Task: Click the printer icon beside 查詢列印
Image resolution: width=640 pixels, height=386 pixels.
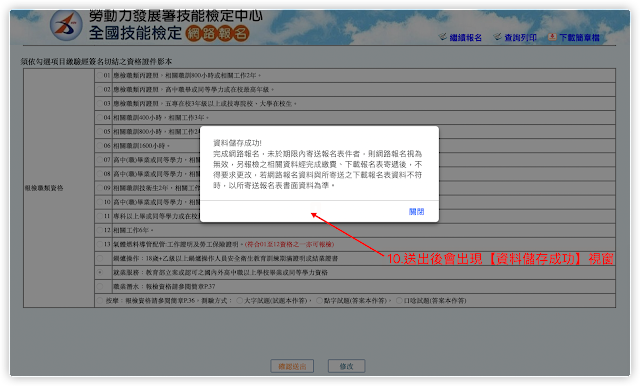Action: coord(498,37)
